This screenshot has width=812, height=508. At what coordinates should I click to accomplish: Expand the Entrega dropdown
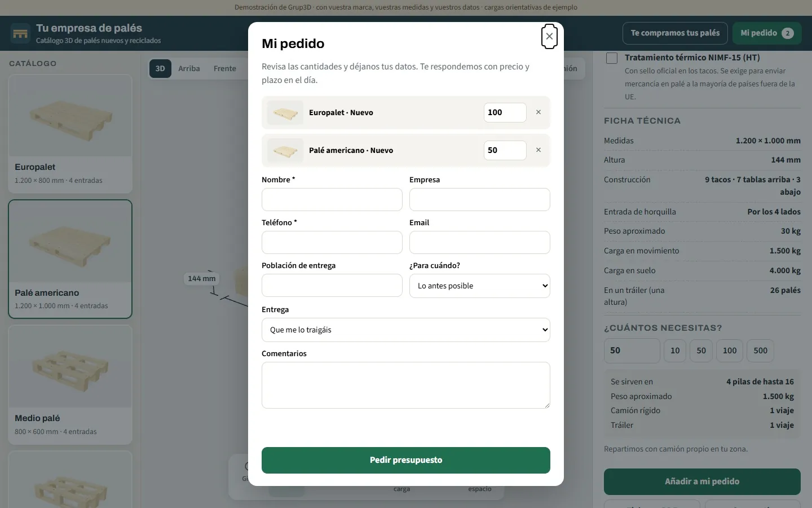click(406, 330)
